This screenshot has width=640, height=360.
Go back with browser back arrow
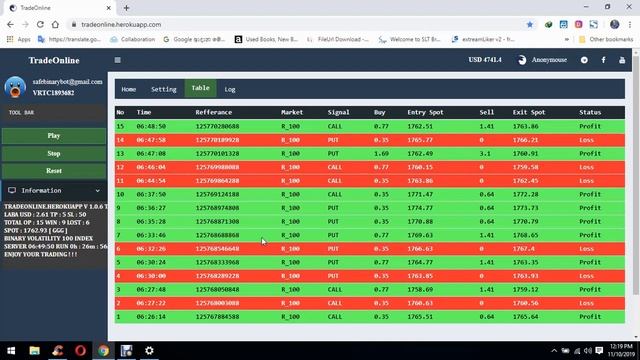pos(10,24)
